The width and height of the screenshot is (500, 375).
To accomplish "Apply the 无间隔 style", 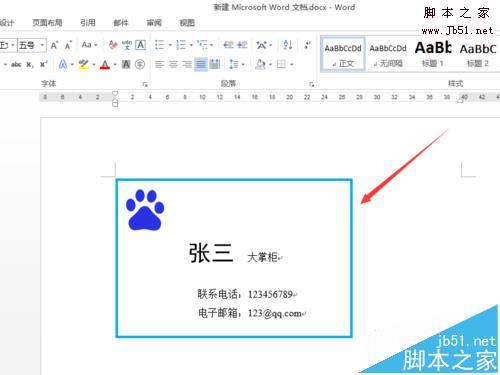I will pyautogui.click(x=388, y=54).
